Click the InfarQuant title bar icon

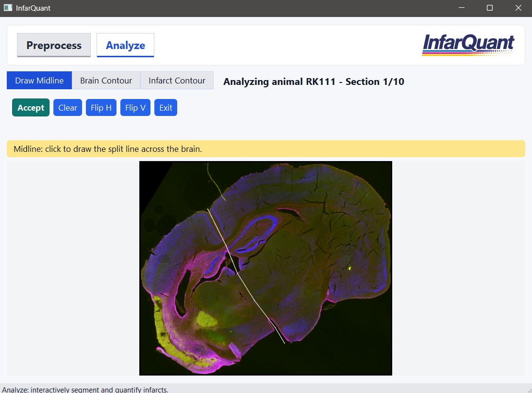click(8, 8)
